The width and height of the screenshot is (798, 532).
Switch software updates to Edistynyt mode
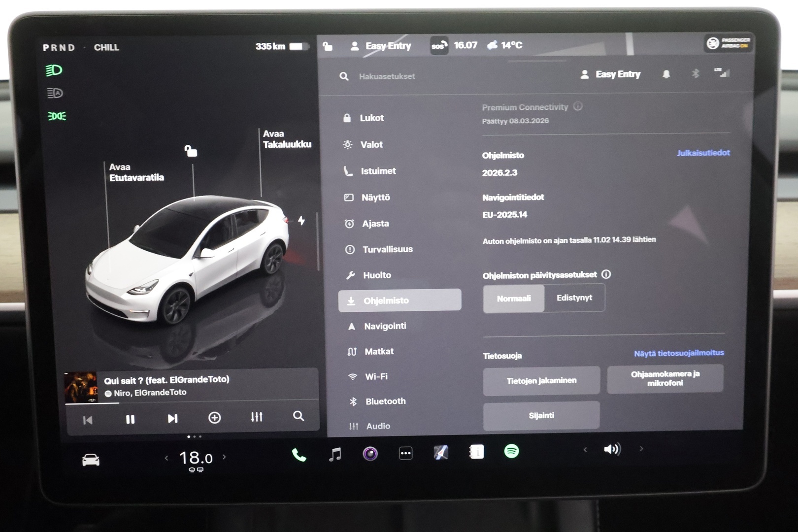pos(574,298)
